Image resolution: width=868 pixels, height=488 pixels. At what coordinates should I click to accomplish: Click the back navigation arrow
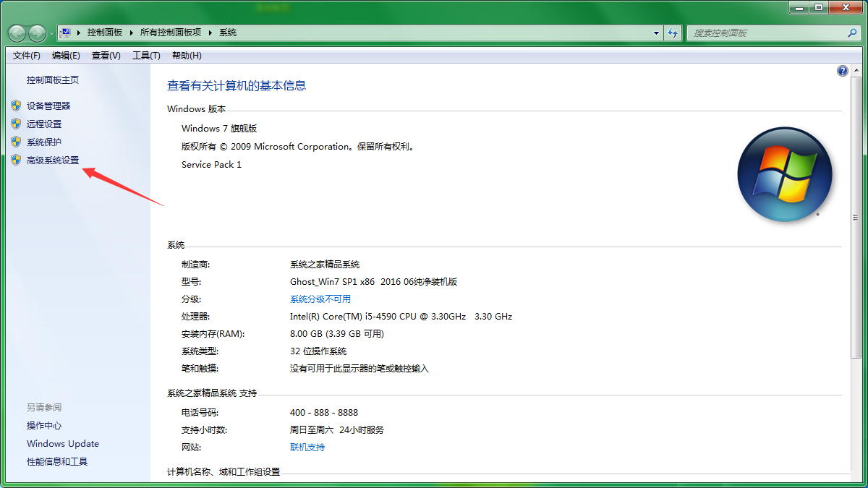(16, 33)
